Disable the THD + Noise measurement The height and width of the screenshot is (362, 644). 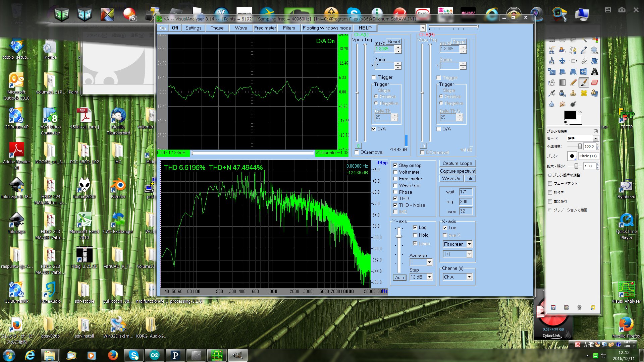(395, 205)
